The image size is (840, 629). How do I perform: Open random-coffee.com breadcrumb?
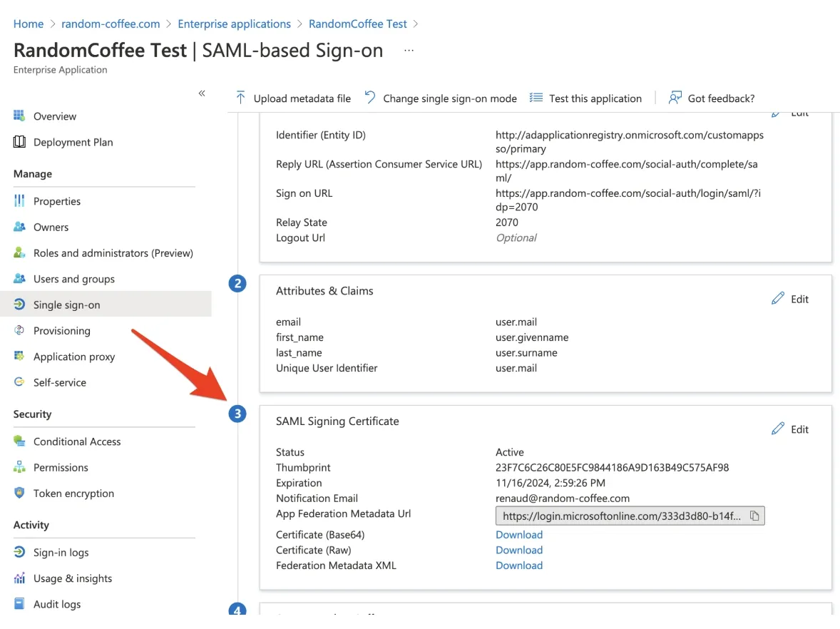111,24
